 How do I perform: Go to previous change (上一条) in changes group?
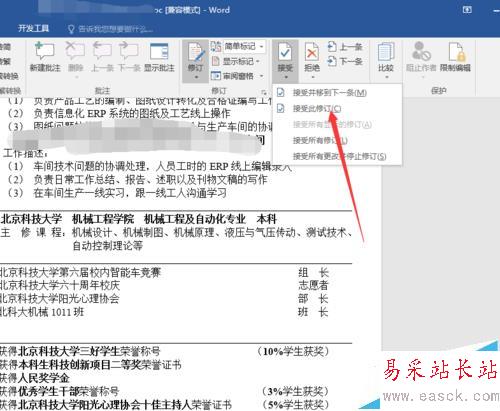(345, 47)
